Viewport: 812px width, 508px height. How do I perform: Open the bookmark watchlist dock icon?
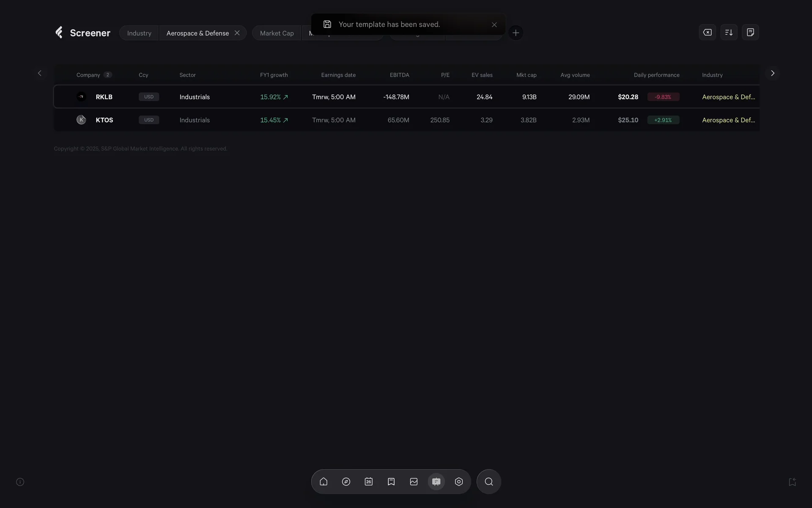[391, 482]
